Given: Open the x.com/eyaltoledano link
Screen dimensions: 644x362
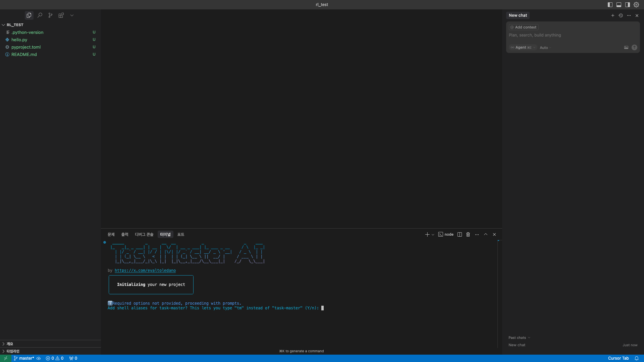Looking at the screenshot, I should 145,270.
